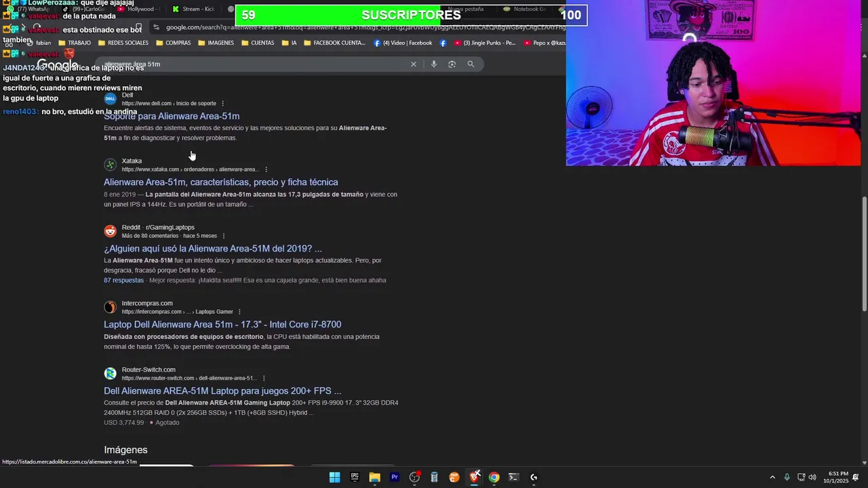
Task: Open the REDES SOCIALES bookmarks folder
Action: pos(123,43)
